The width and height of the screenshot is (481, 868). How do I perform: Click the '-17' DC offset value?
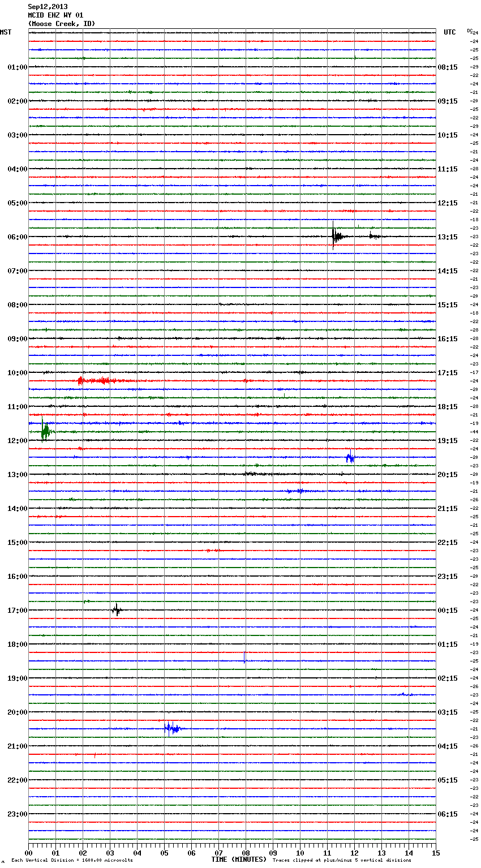(475, 372)
